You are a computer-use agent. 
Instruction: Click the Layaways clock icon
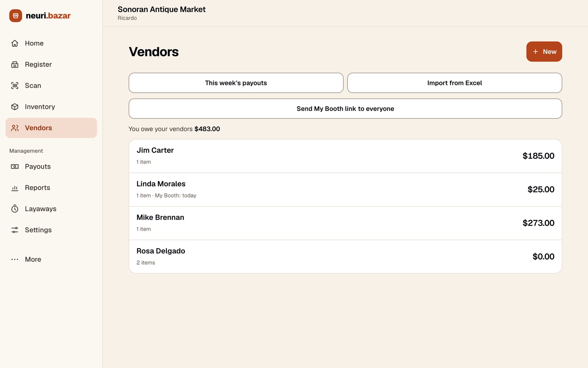point(15,209)
